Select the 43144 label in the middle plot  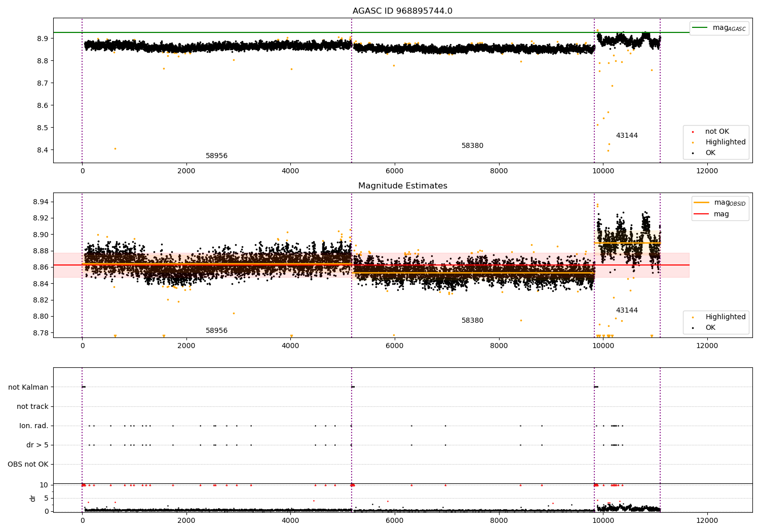627,311
